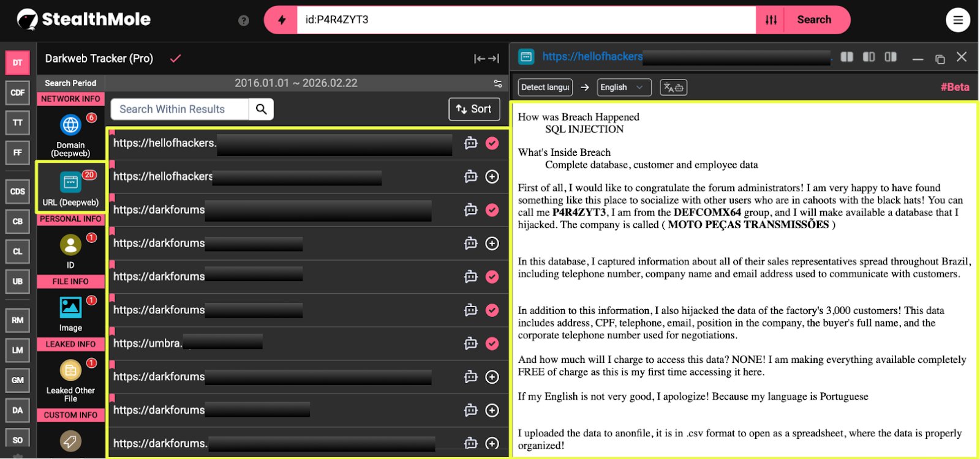Open the English target language dropdown
Viewport: 980px width, 459px height.
[x=620, y=88]
